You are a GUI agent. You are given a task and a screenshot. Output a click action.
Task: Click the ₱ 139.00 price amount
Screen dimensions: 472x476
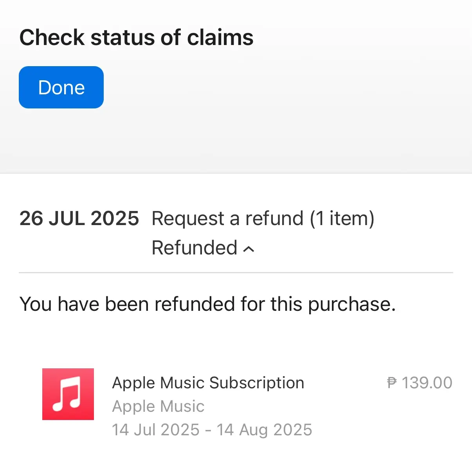pos(420,383)
